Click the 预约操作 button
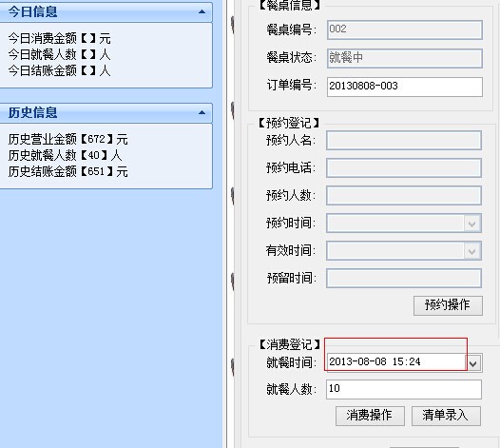500x448 pixels. click(x=448, y=305)
